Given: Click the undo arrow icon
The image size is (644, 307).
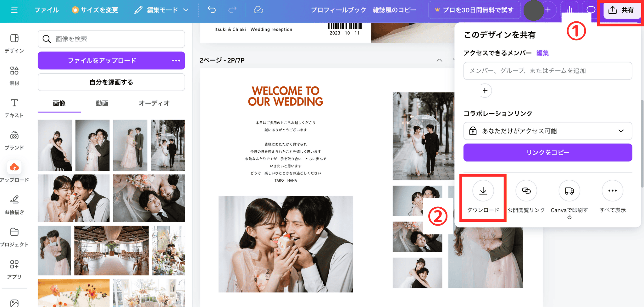Looking at the screenshot, I should 212,10.
